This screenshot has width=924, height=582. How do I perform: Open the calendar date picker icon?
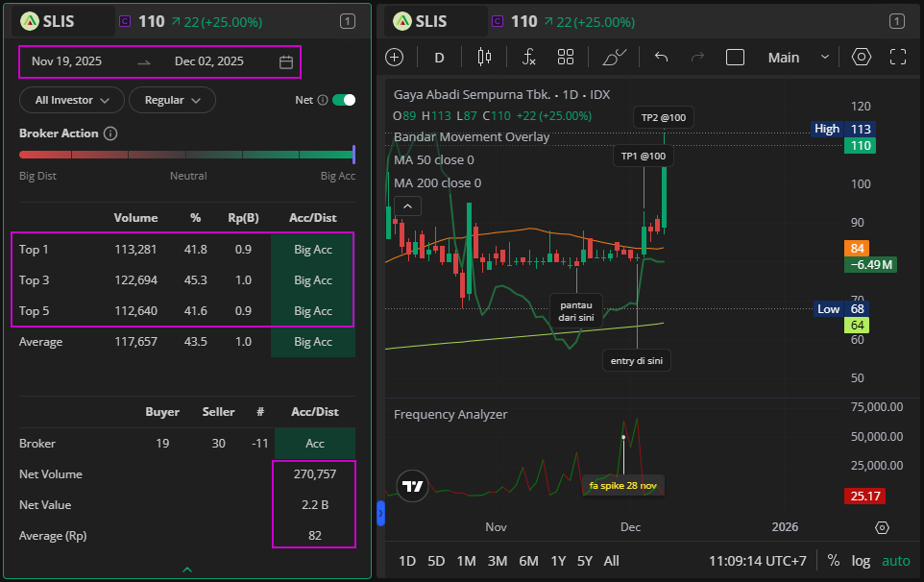click(x=286, y=62)
